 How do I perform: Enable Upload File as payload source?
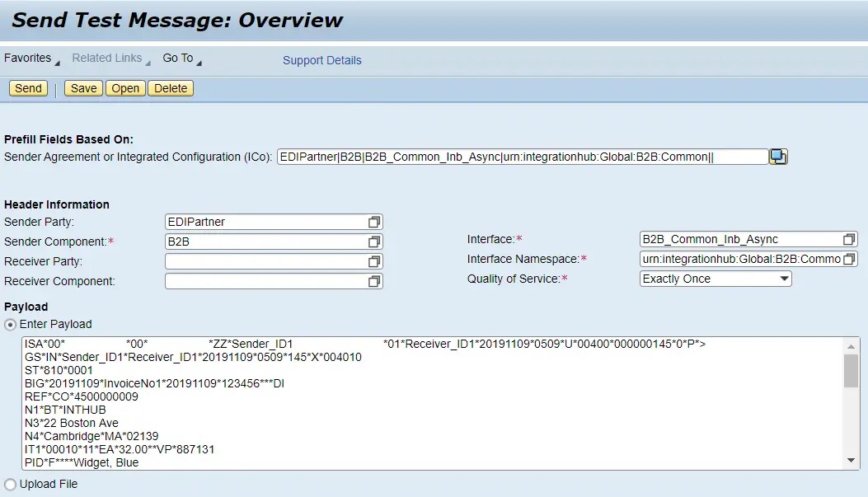tap(8, 484)
